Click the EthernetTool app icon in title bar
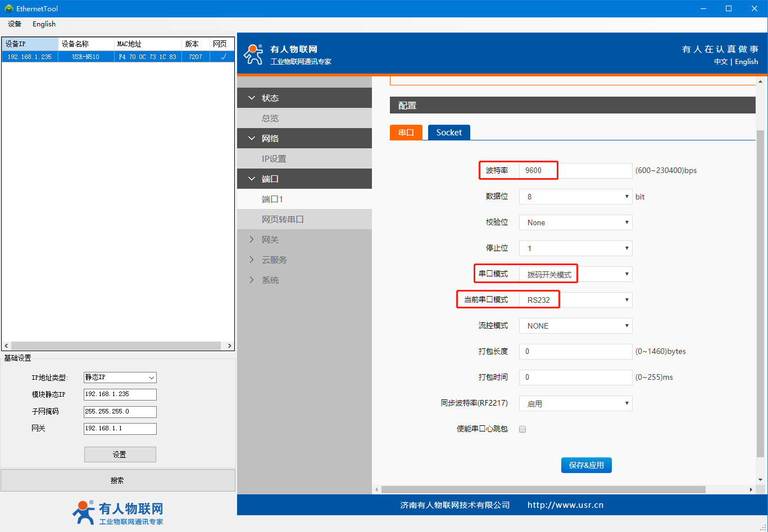 pyautogui.click(x=8, y=8)
